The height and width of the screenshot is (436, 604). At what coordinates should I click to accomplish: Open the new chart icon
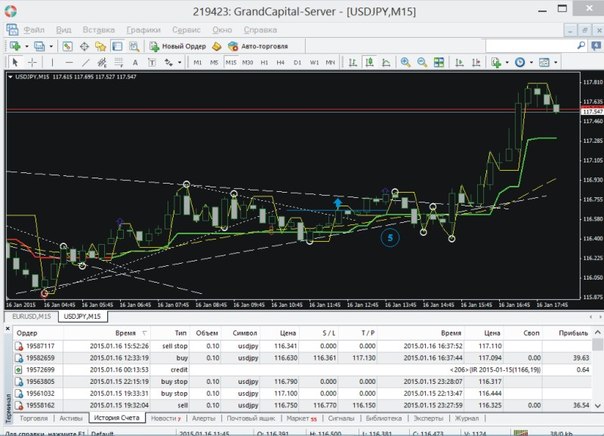click(15, 46)
